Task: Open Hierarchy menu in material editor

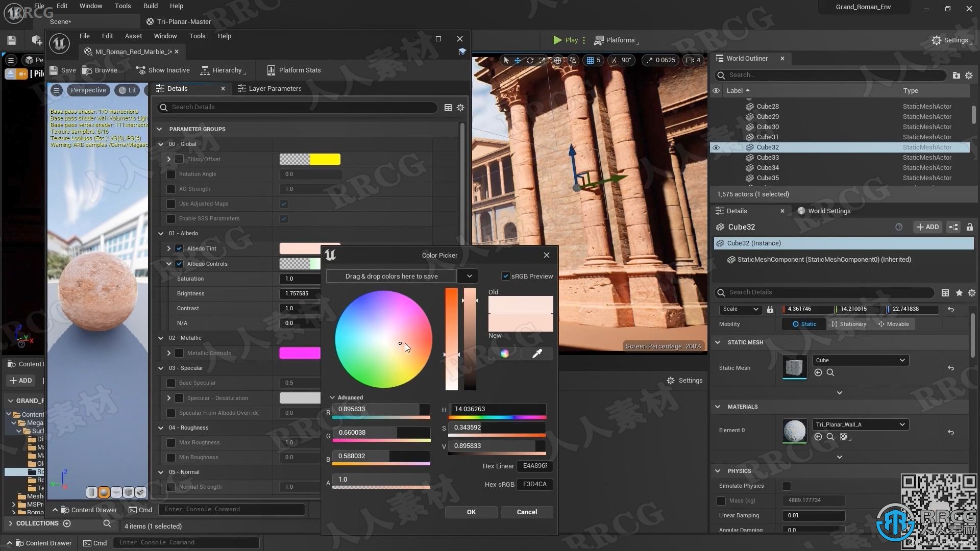Action: pyautogui.click(x=223, y=70)
